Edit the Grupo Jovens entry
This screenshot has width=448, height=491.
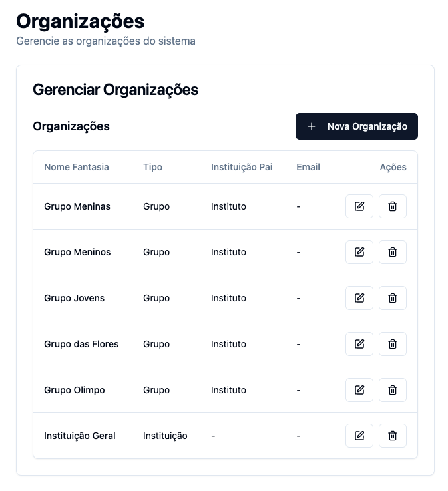tap(359, 298)
